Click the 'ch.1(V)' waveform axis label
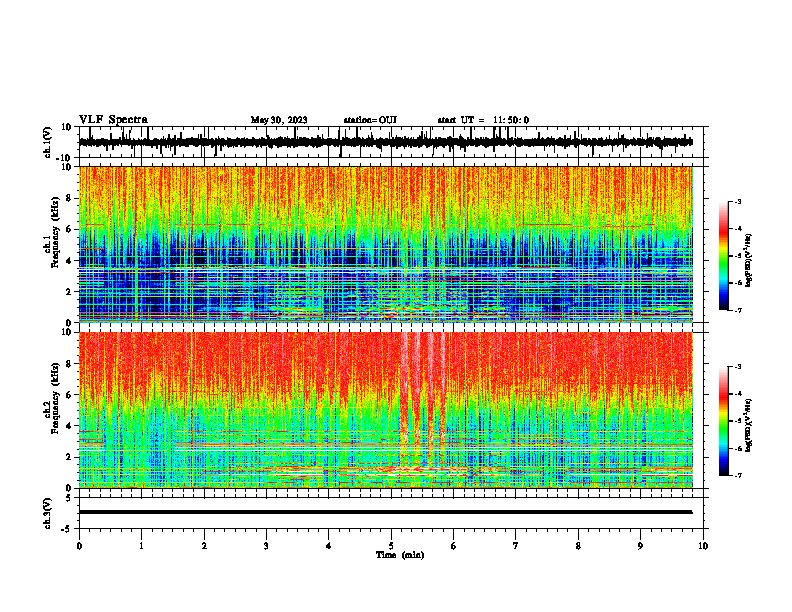 coord(48,142)
